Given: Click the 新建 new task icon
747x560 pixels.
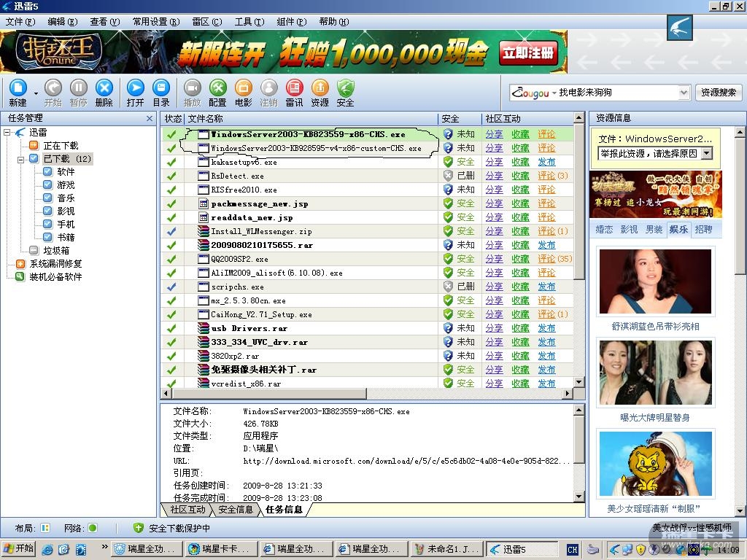Looking at the screenshot, I should pos(18,88).
